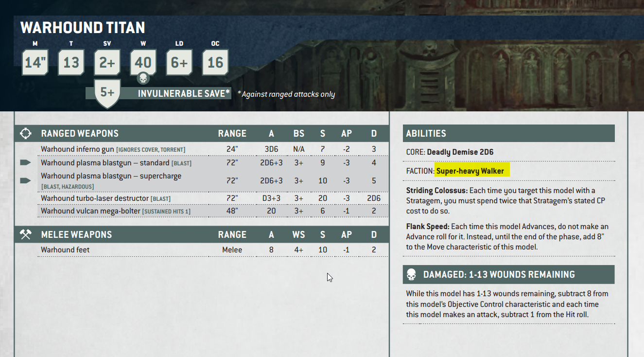
Task: Click the ABILITIES section header
Action: (x=509, y=133)
